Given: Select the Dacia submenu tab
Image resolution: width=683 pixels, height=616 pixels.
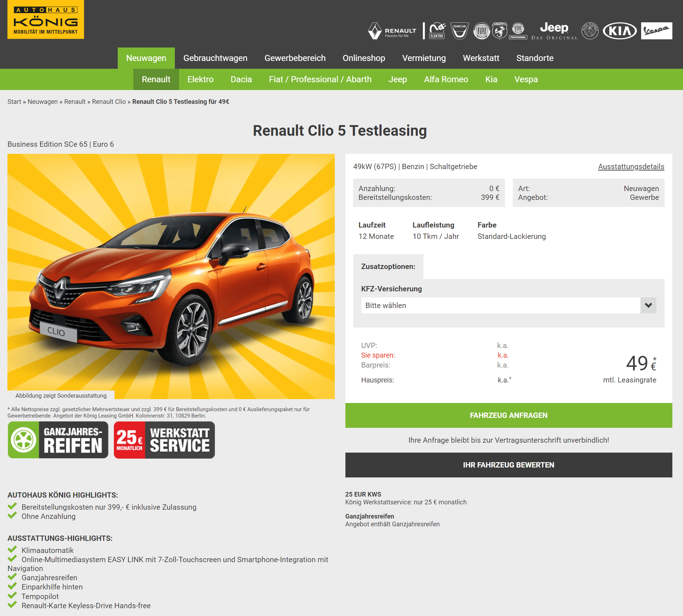Looking at the screenshot, I should click(241, 79).
